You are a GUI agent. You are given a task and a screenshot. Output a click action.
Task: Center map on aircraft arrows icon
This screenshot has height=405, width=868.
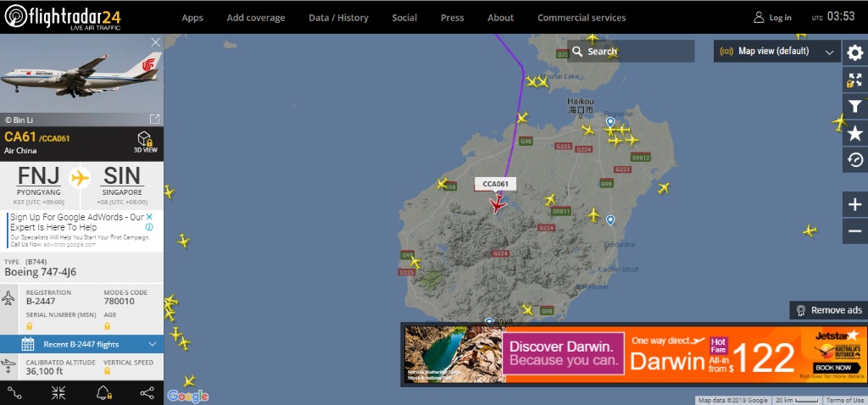click(x=58, y=393)
